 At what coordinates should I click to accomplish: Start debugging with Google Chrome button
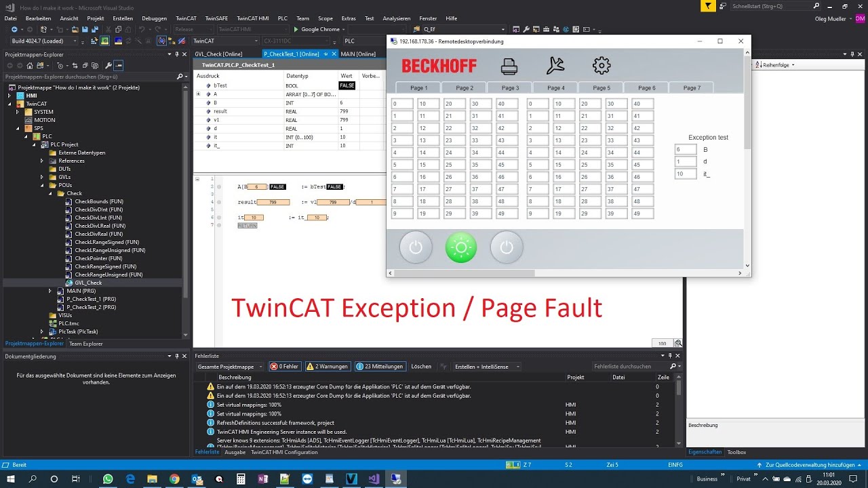click(x=317, y=29)
